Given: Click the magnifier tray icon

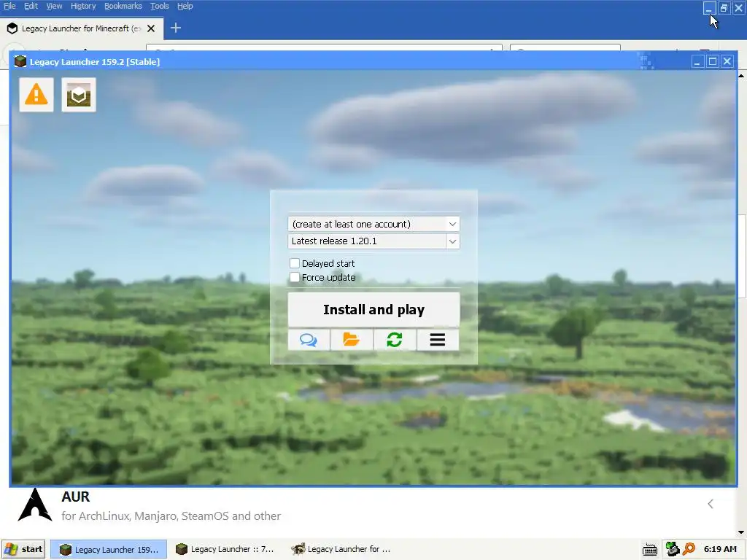Looking at the screenshot, I should point(689,549).
